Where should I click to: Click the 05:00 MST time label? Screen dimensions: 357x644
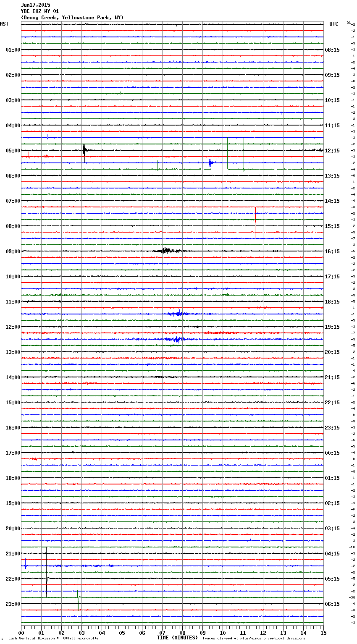click(x=13, y=151)
